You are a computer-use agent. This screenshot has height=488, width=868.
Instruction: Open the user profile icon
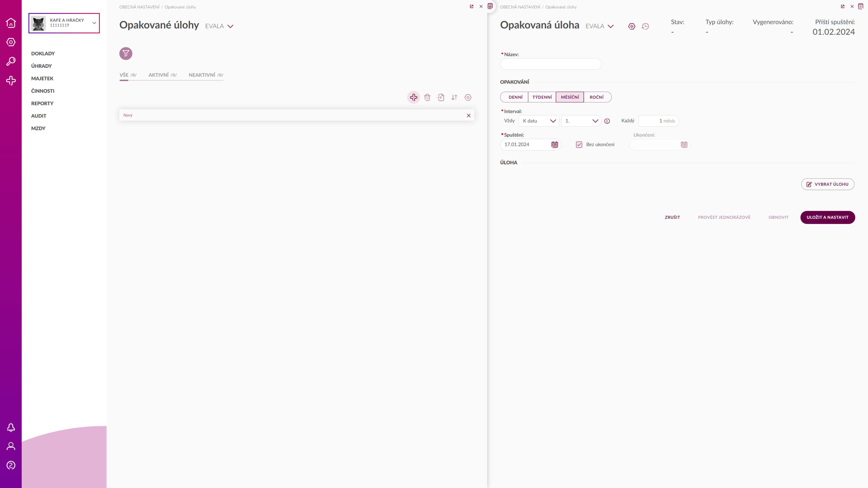(11, 446)
